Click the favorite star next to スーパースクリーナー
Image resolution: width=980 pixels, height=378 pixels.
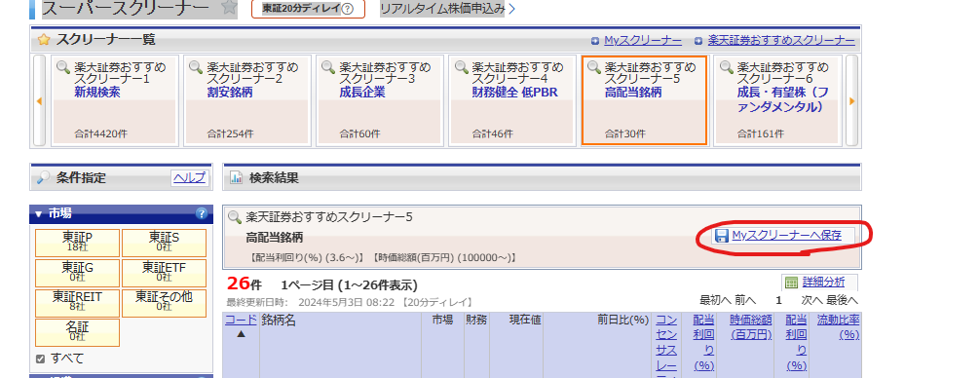[230, 8]
